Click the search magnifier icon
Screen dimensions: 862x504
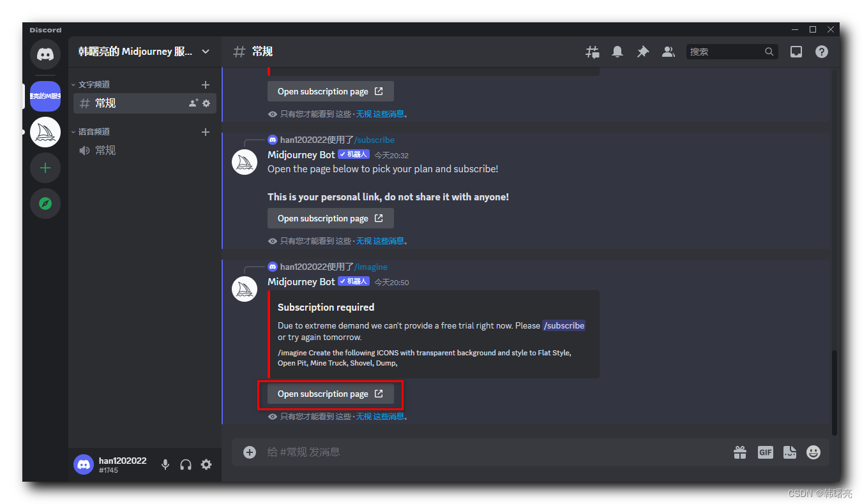(x=769, y=52)
